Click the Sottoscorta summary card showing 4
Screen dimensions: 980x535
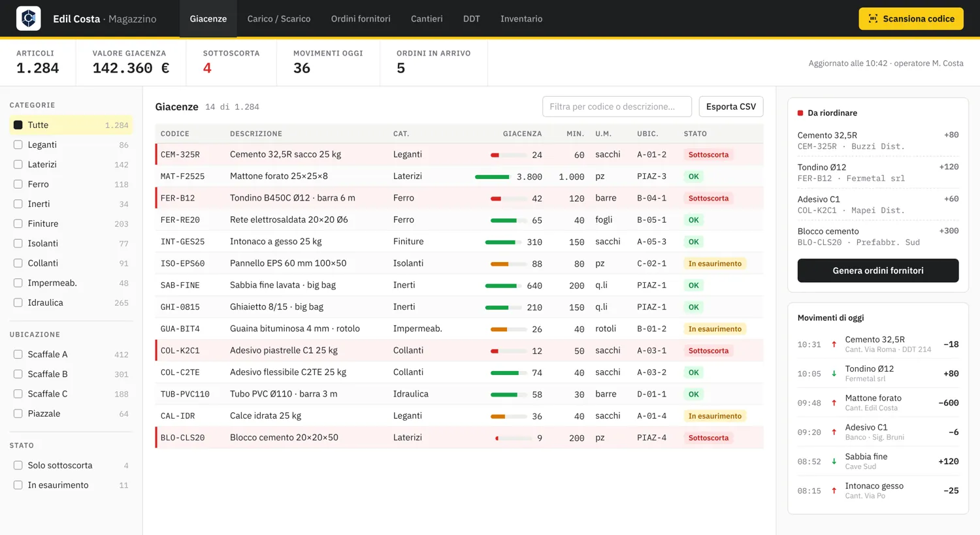pyautogui.click(x=231, y=63)
